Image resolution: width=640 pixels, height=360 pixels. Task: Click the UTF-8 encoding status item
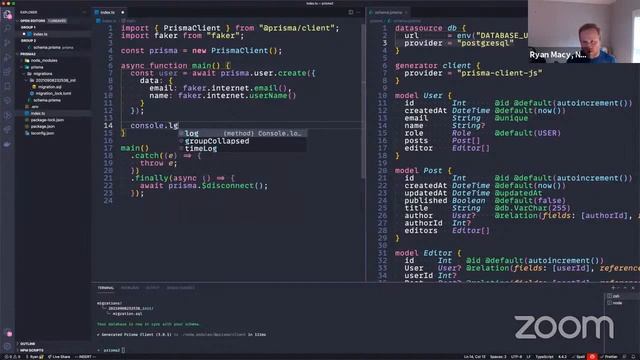(x=516, y=357)
